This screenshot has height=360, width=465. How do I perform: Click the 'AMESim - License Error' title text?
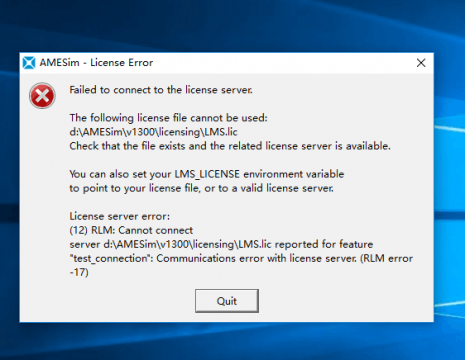[x=96, y=63]
